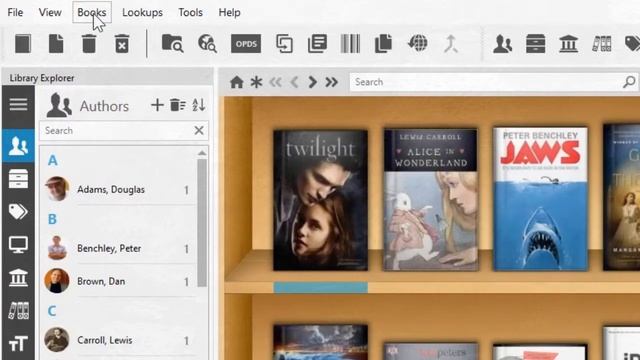The height and width of the screenshot is (360, 640).
Task: Click the folder search import icon
Action: [x=172, y=44]
